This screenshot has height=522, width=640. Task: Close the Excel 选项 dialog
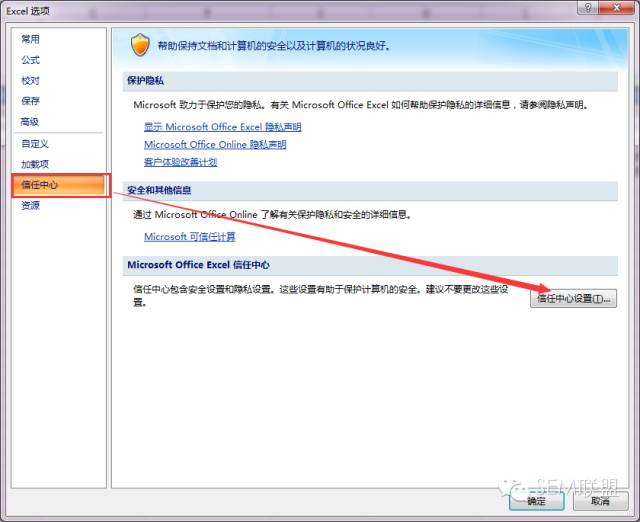pyautogui.click(x=617, y=7)
